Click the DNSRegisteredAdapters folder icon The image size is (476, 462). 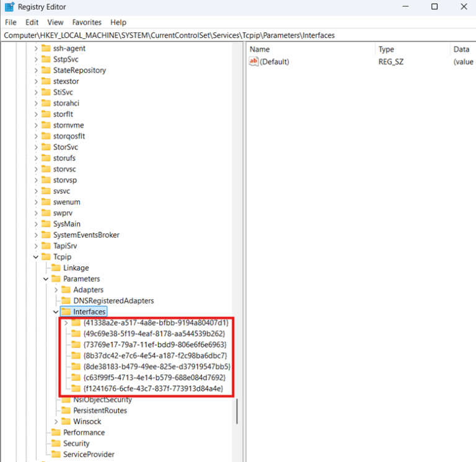(66, 300)
